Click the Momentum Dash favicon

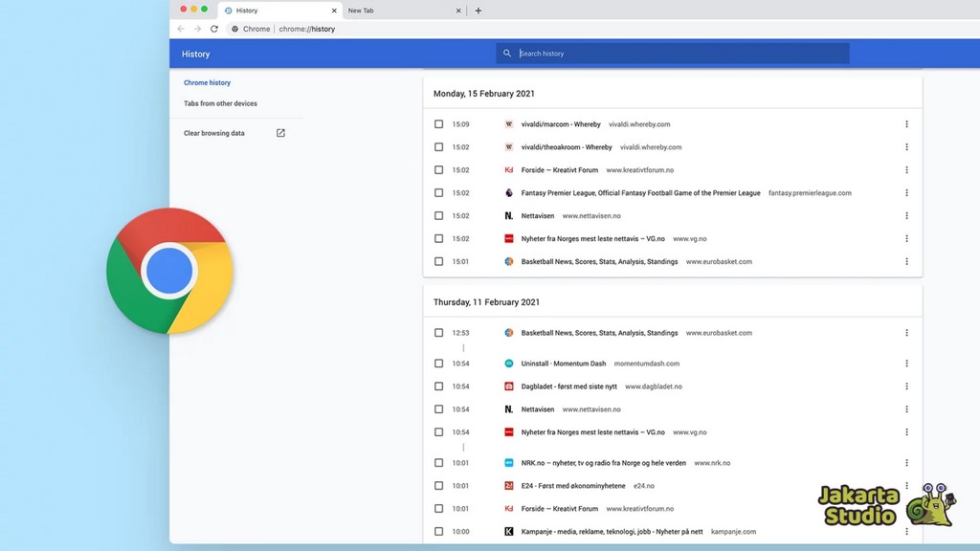tap(509, 364)
